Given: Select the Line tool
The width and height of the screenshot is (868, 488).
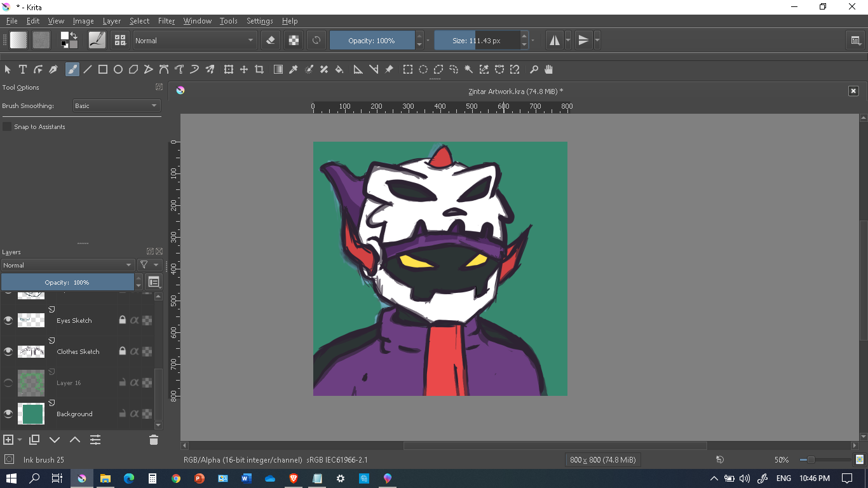Looking at the screenshot, I should pyautogui.click(x=88, y=69).
